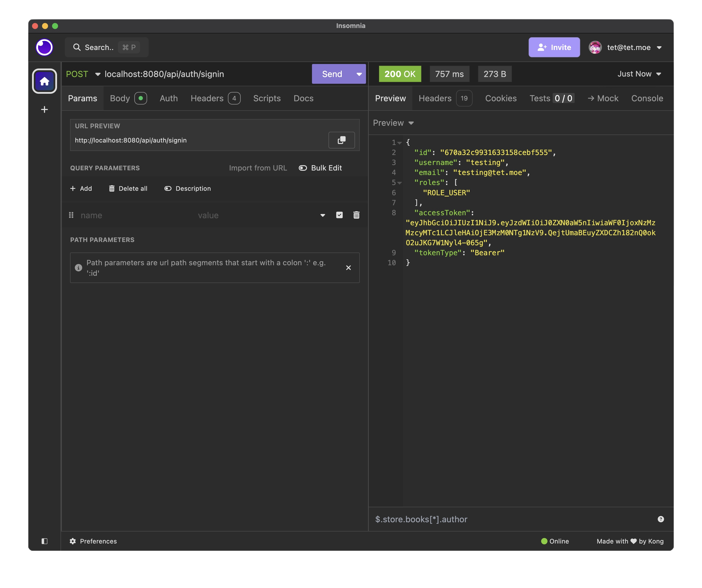Open JSONPath help via the question mark icon
702x588 pixels.
point(661,519)
